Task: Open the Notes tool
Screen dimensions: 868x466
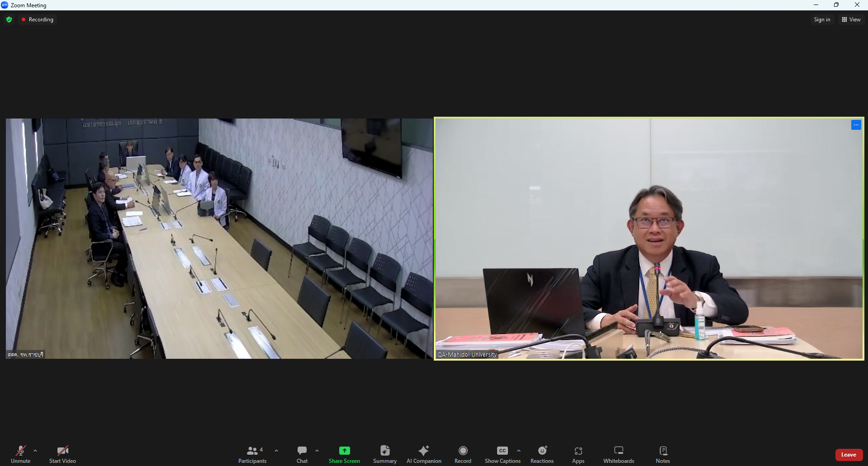Action: pyautogui.click(x=663, y=454)
